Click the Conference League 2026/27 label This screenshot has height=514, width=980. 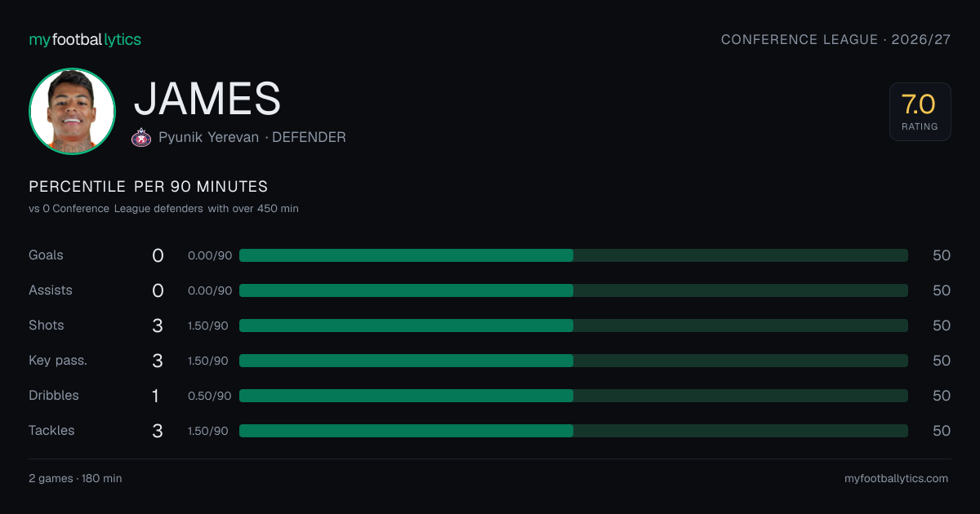836,39
